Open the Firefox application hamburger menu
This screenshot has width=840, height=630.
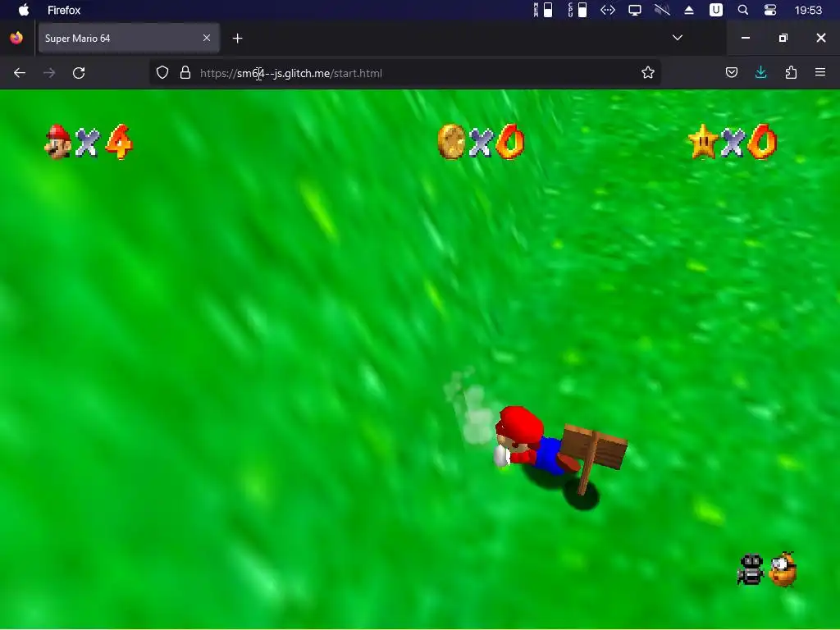820,72
